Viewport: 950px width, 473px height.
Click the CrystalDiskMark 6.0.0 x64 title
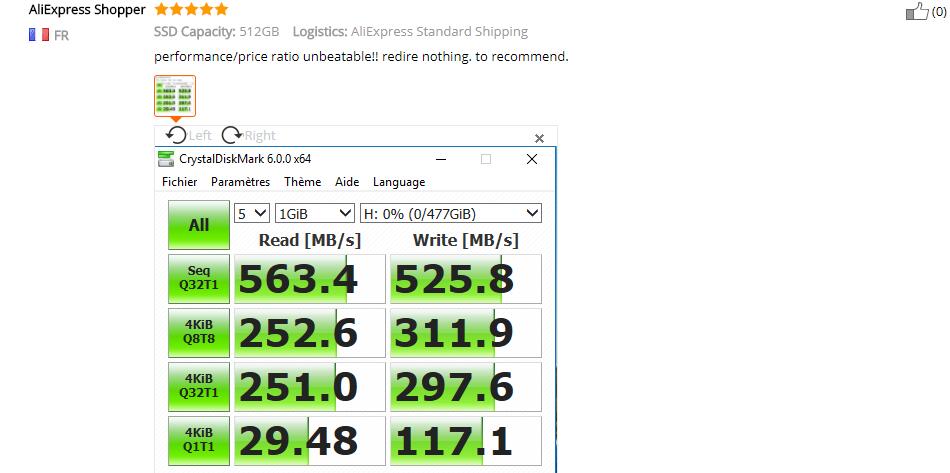(245, 159)
